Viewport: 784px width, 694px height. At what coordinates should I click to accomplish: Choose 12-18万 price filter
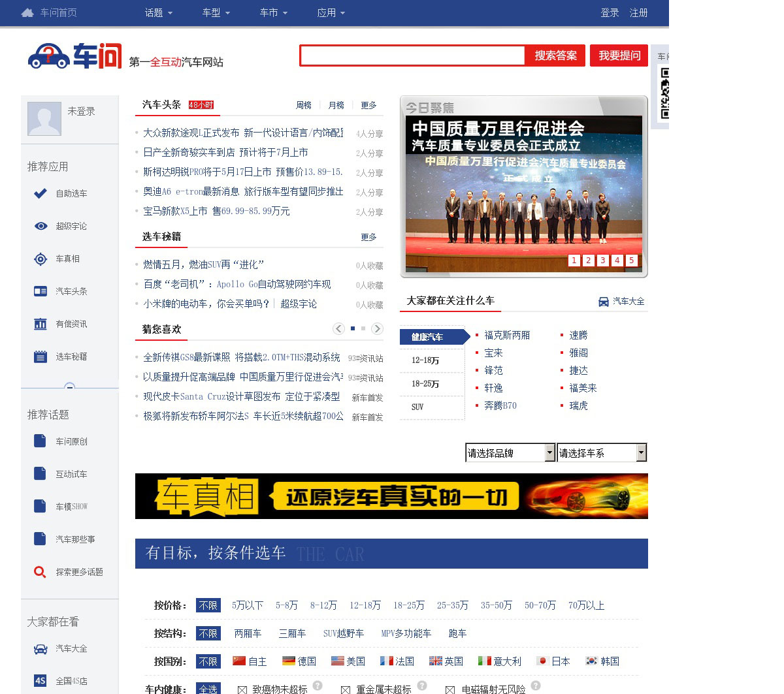coord(365,605)
